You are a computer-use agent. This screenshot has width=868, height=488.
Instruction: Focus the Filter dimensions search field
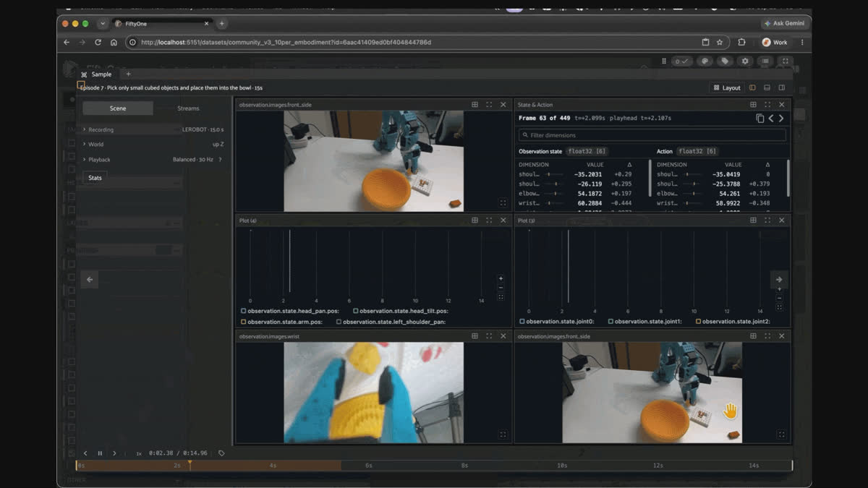coord(652,135)
